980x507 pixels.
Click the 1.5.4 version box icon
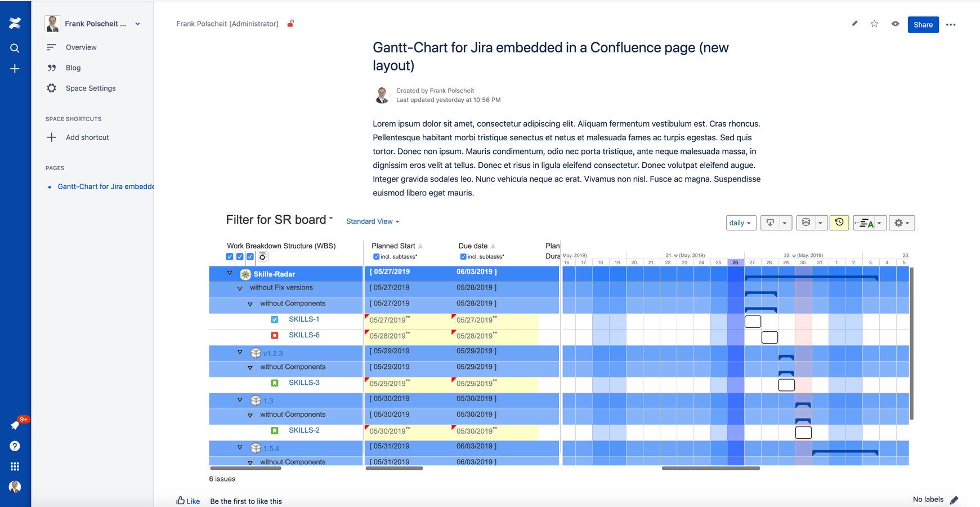pos(256,448)
